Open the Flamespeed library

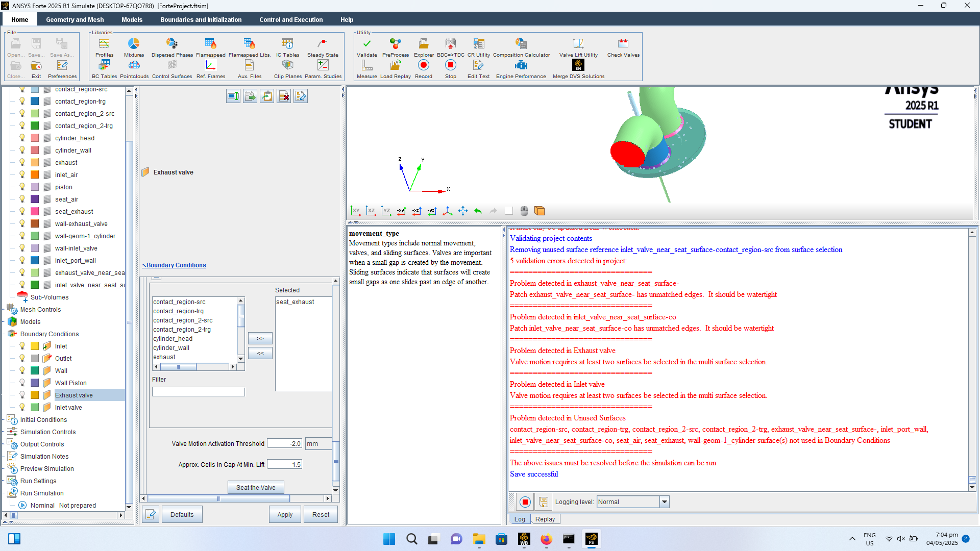(210, 47)
